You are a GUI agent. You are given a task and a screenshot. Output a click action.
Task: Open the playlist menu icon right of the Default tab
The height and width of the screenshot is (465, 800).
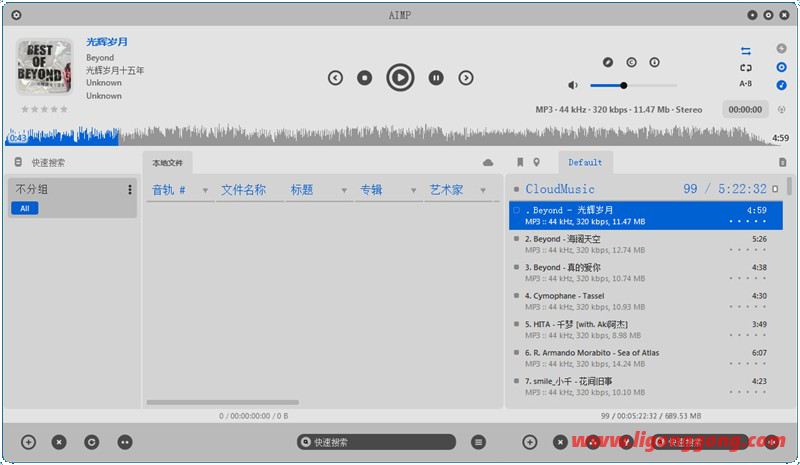pyautogui.click(x=783, y=162)
